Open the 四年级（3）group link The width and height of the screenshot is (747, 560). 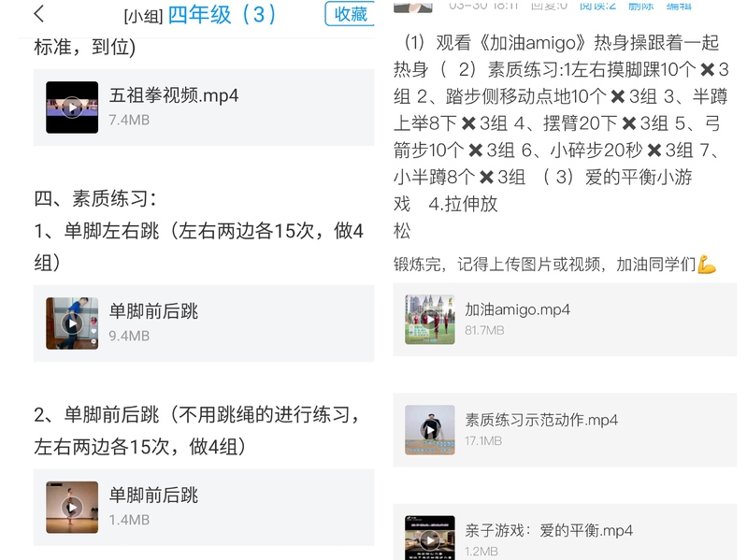click(222, 15)
